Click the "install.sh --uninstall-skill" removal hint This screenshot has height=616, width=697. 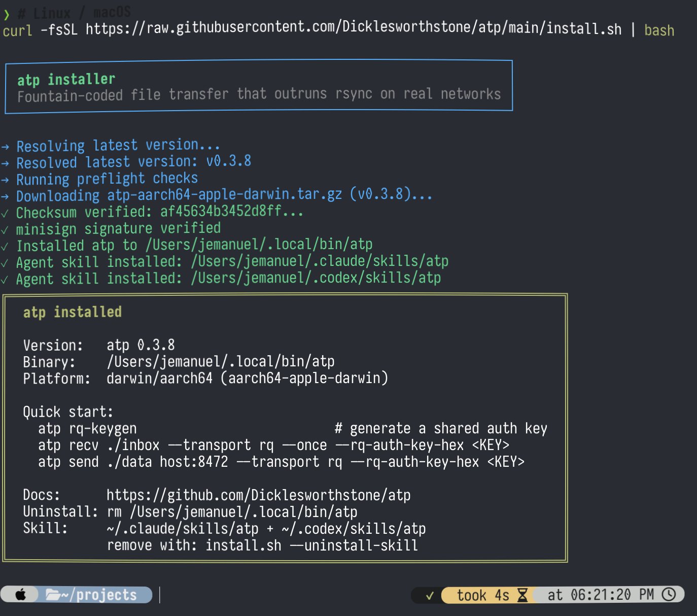(x=312, y=545)
